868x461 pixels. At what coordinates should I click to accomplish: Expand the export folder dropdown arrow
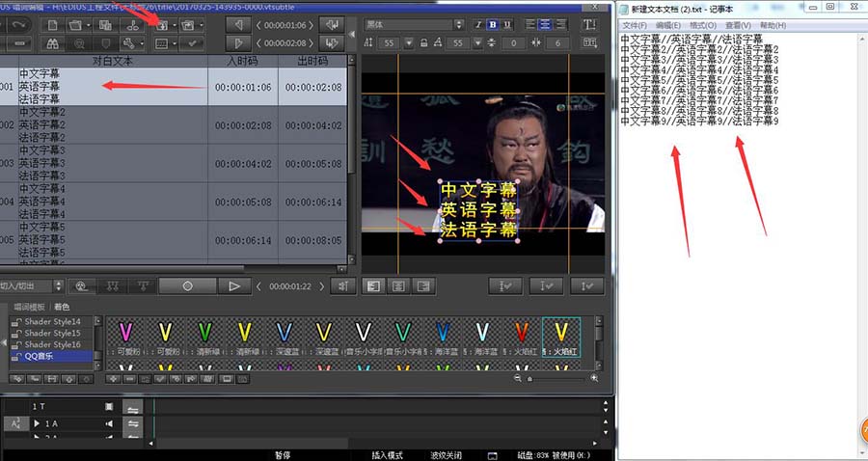coord(201,25)
